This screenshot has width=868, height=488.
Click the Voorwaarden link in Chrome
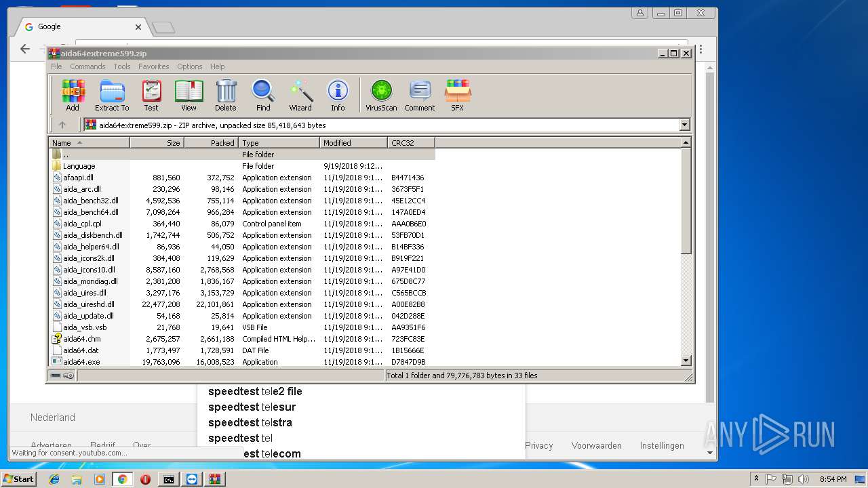[x=596, y=445]
